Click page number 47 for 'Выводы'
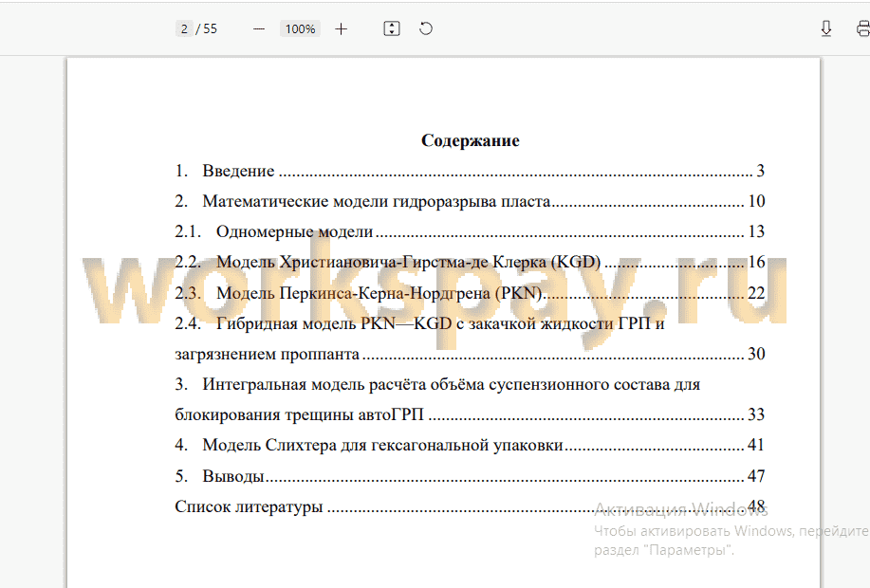870x588 pixels. pos(756,476)
